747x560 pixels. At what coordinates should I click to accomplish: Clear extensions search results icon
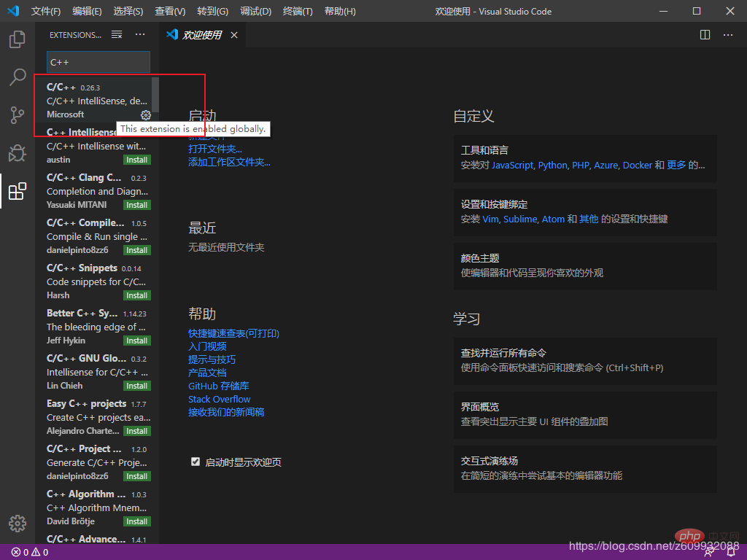pos(117,34)
